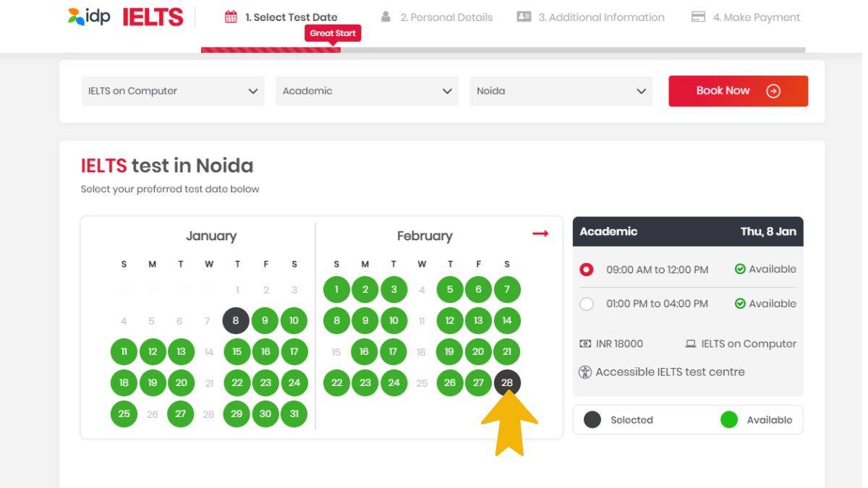Screen dimensions: 868x488
Task: Click the green Available legend swatch
Action: [x=729, y=420]
